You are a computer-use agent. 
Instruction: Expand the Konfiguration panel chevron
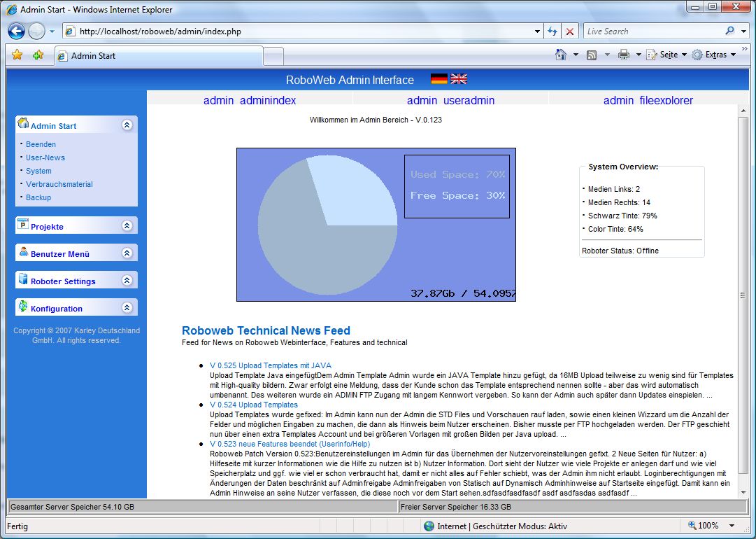click(127, 307)
